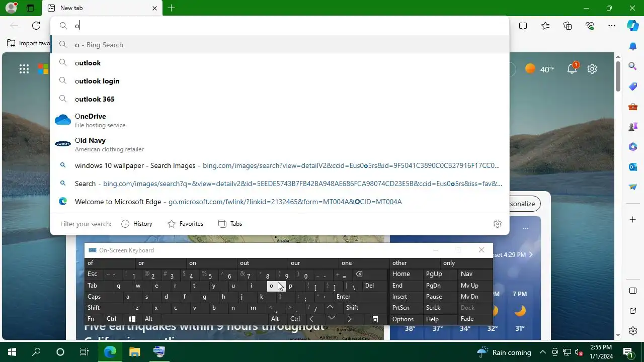Screen dimensions: 644x362
Task: Open Settings and more ellipsis menu
Action: [612, 26]
